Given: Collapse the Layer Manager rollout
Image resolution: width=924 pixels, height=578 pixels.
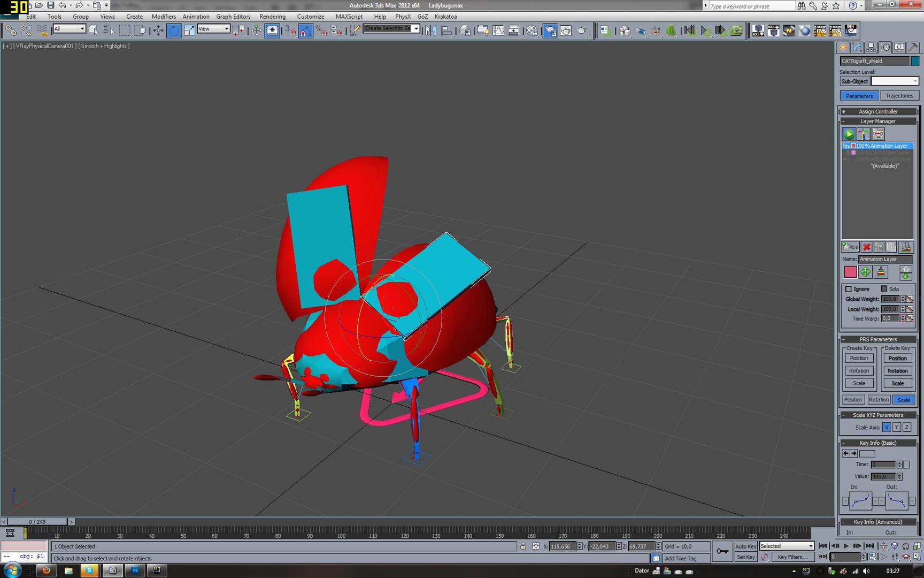Looking at the screenshot, I should coord(878,121).
